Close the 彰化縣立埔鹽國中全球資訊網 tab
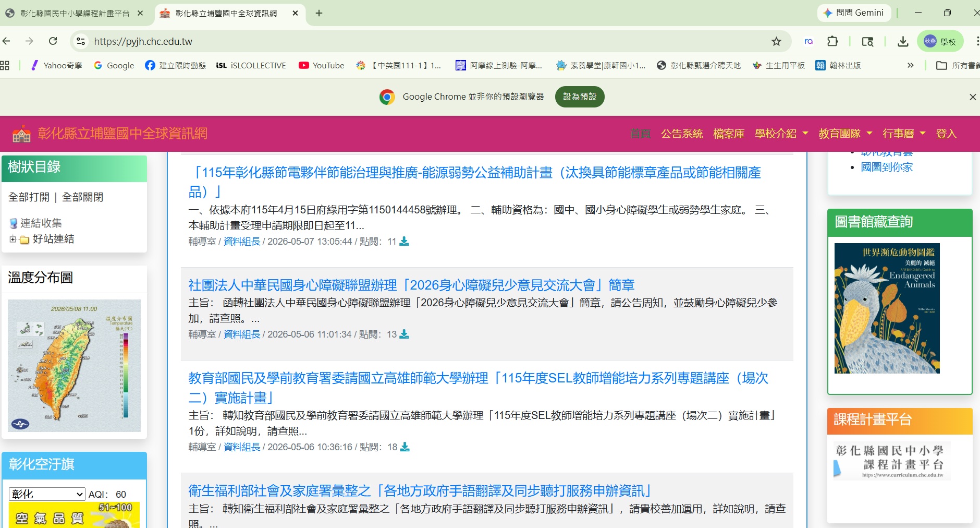 point(295,13)
